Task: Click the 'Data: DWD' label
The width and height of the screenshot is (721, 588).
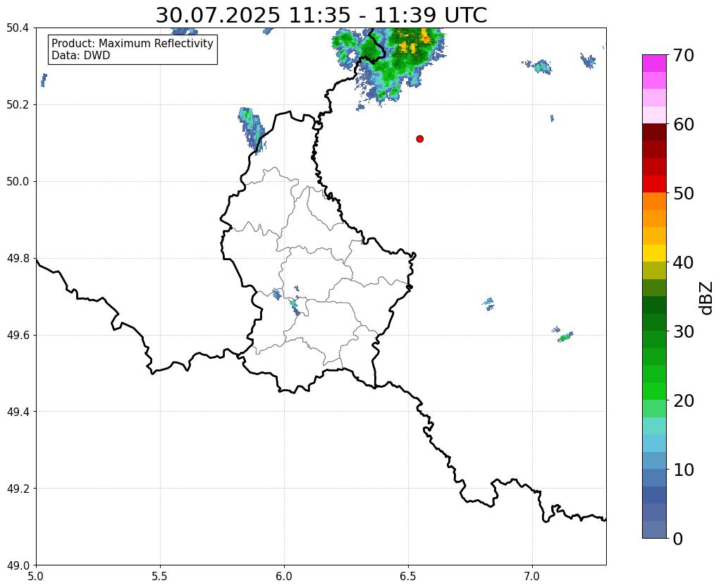Action: pyautogui.click(x=81, y=56)
